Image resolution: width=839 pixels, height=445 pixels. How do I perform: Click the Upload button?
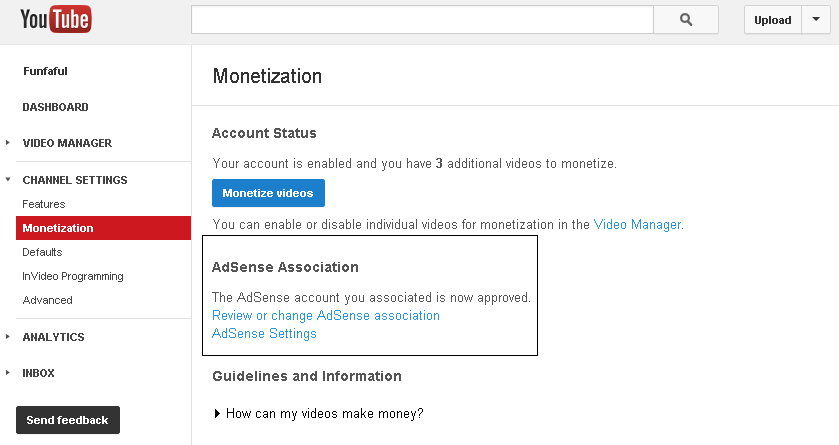[773, 20]
